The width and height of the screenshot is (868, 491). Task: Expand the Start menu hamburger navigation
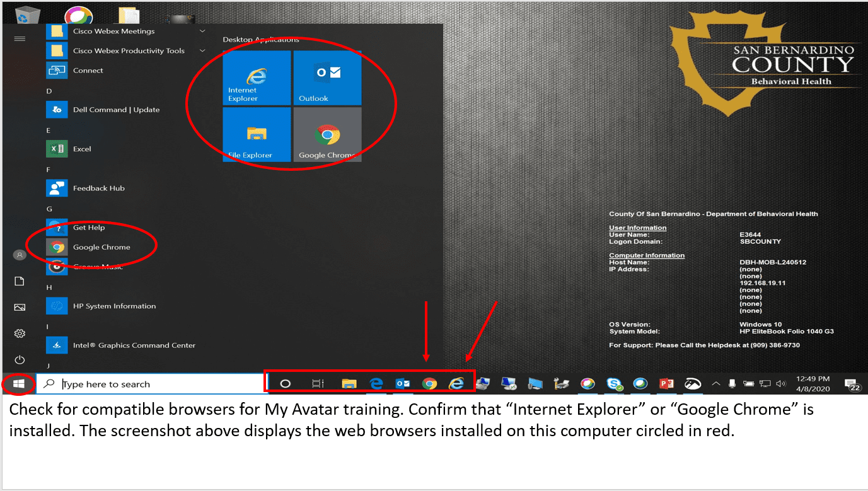[x=20, y=38]
